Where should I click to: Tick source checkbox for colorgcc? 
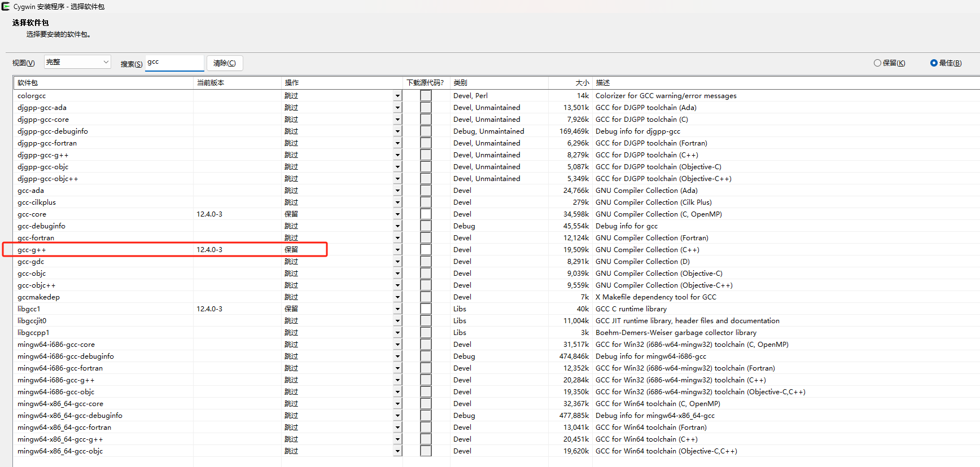pyautogui.click(x=426, y=96)
